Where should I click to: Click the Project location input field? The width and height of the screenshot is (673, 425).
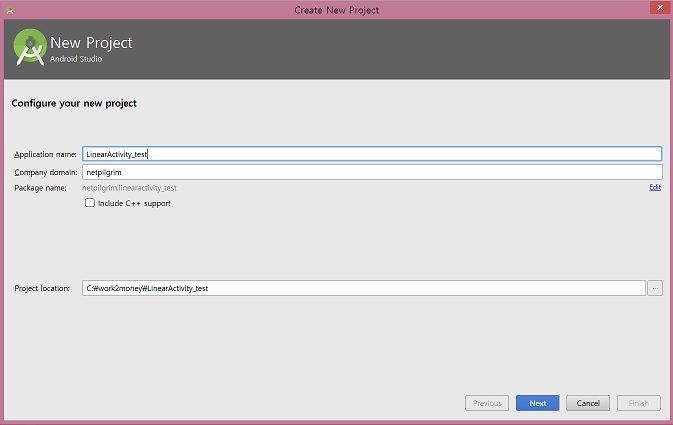[x=364, y=288]
